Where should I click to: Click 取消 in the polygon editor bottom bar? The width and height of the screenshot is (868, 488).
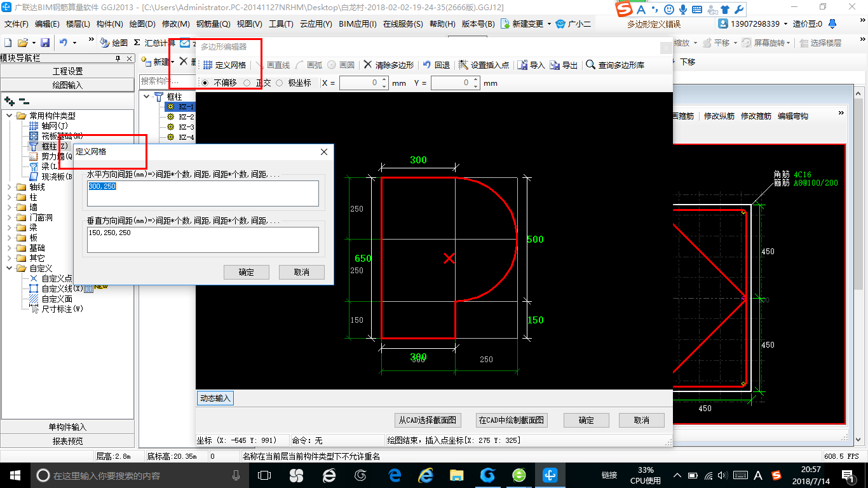pos(642,420)
